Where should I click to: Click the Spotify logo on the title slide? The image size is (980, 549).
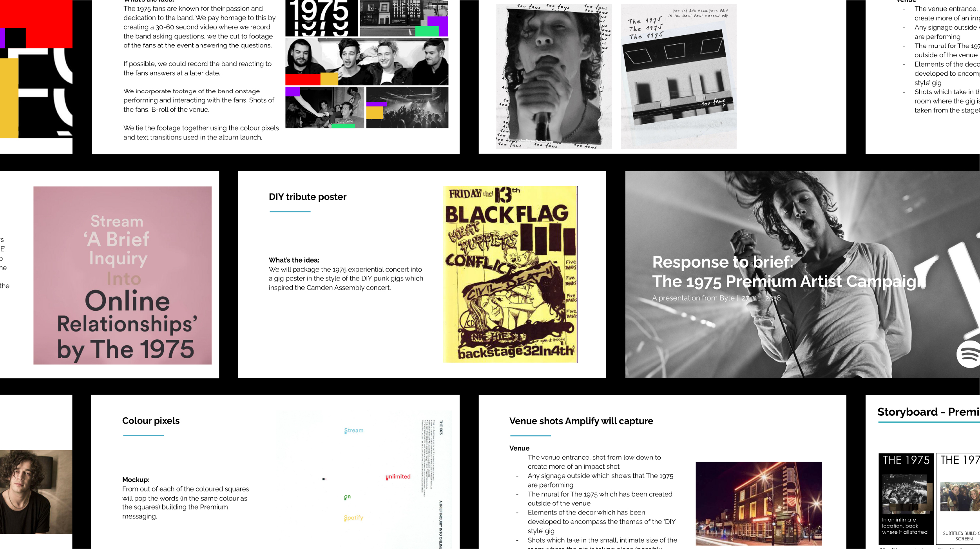point(969,354)
